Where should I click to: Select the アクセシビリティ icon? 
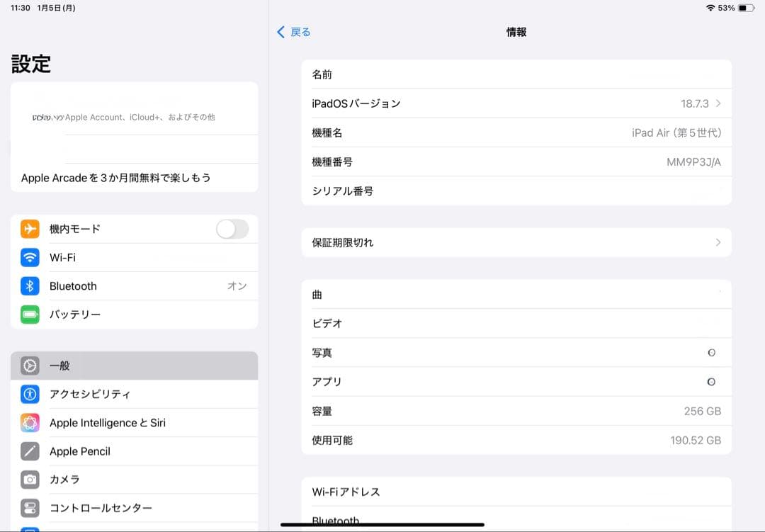(x=29, y=394)
